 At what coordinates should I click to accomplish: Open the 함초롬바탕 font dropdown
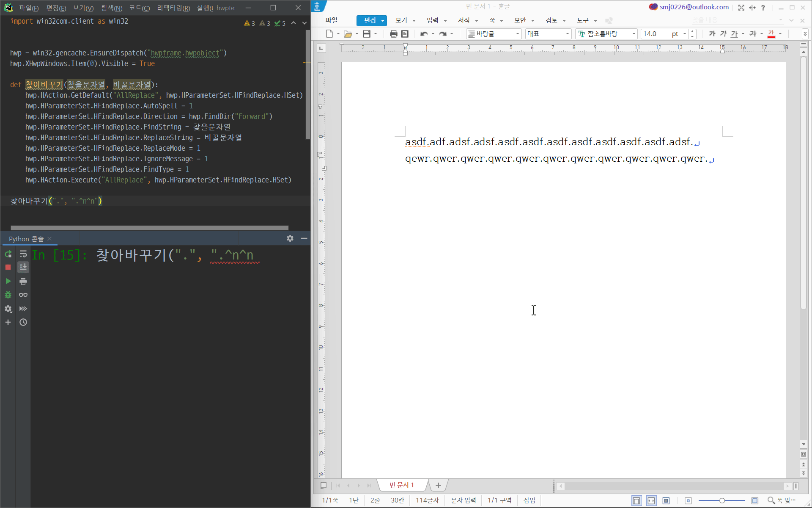tap(634, 34)
